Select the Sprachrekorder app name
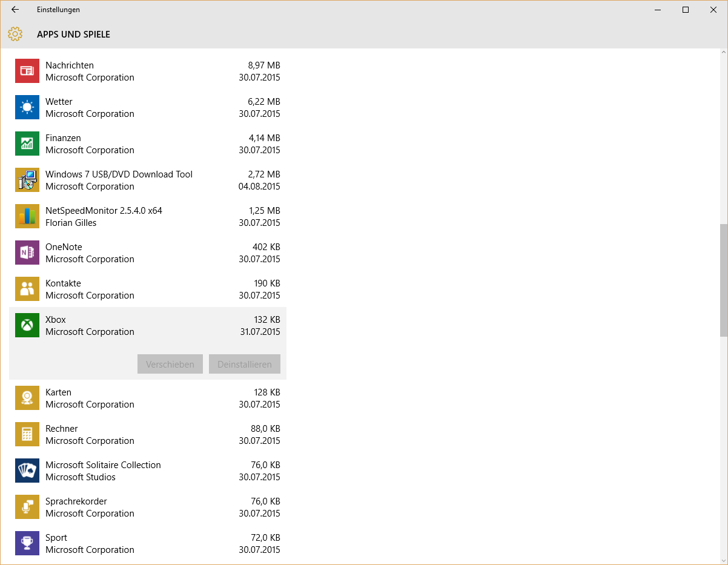 click(76, 501)
